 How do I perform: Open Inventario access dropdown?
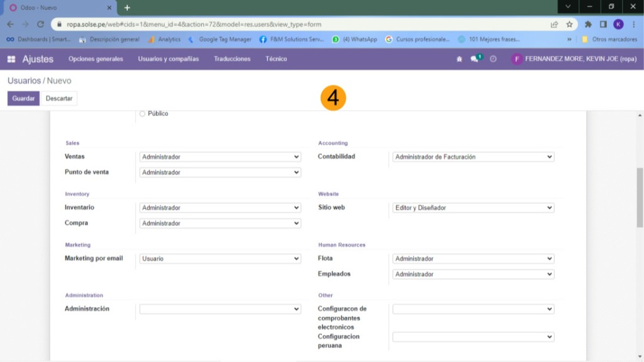coord(220,208)
